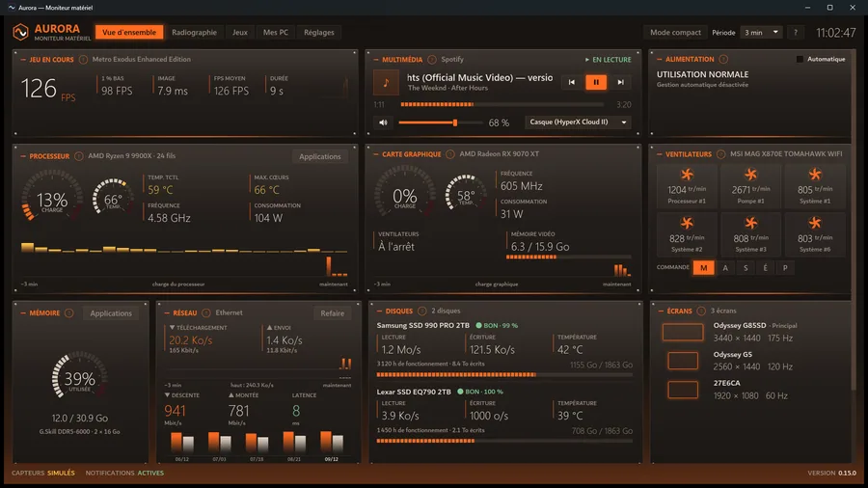868x488 pixels.
Task: Collapse the Carte graphique panel
Action: (376, 153)
